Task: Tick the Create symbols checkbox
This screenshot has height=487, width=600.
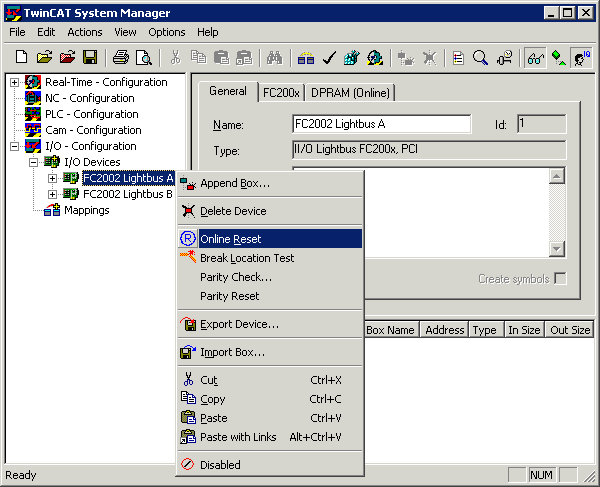Action: coord(560,279)
